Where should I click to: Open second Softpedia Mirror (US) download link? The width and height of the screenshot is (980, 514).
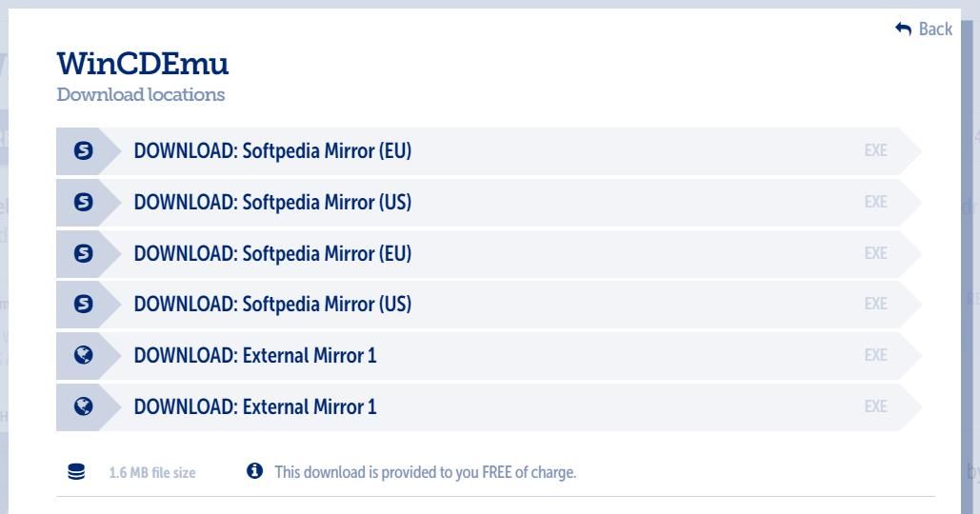(x=272, y=305)
